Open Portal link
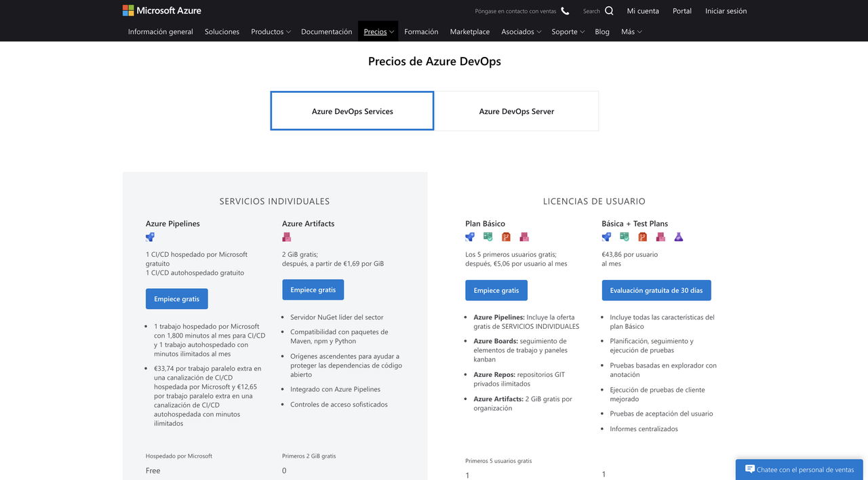Screen dimensions: 868x480 tap(682, 11)
